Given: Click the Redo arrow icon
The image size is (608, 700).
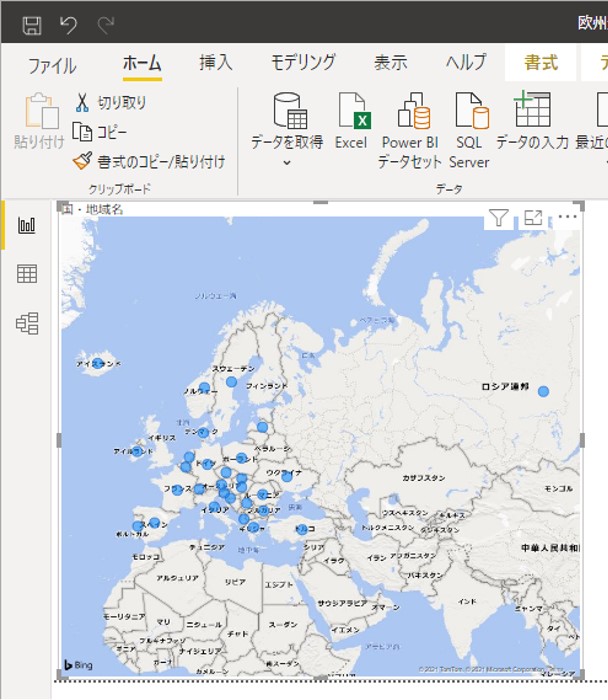Looking at the screenshot, I should click(105, 24).
